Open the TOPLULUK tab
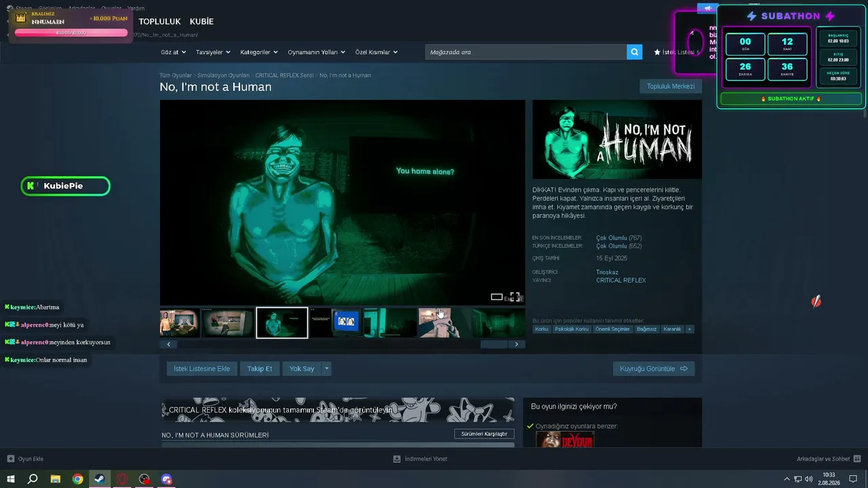Viewport: 868px width, 488px height. click(160, 22)
